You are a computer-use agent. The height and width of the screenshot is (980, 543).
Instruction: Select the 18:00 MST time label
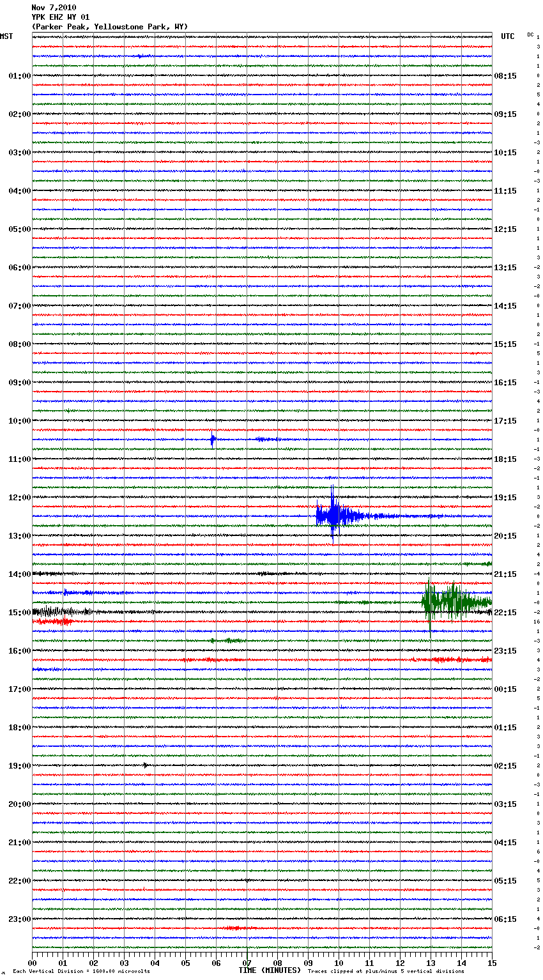tap(20, 728)
